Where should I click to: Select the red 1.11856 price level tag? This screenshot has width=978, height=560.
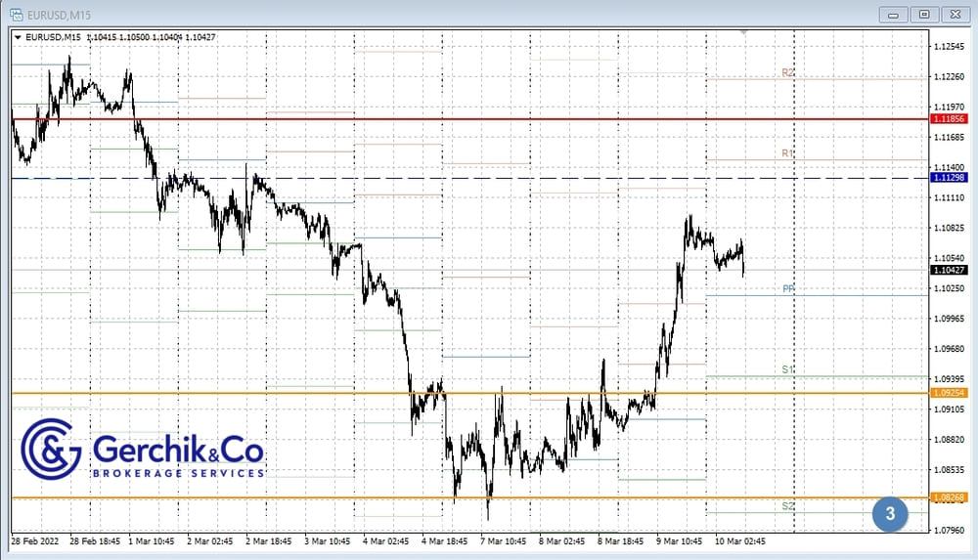click(x=950, y=119)
